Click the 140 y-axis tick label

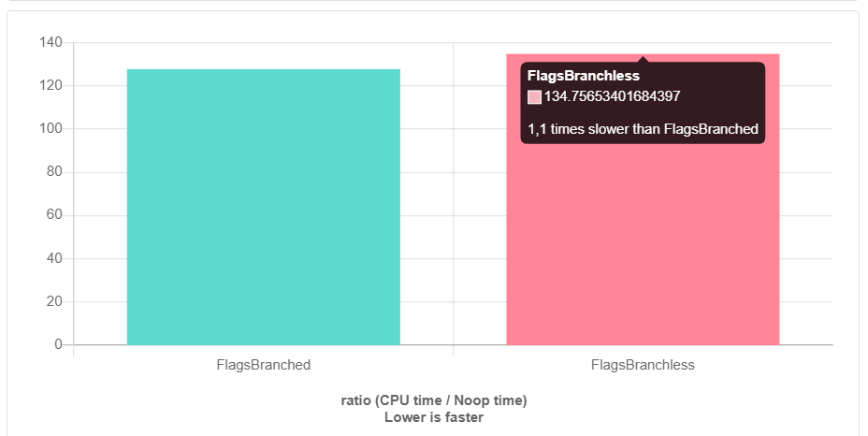tap(51, 42)
